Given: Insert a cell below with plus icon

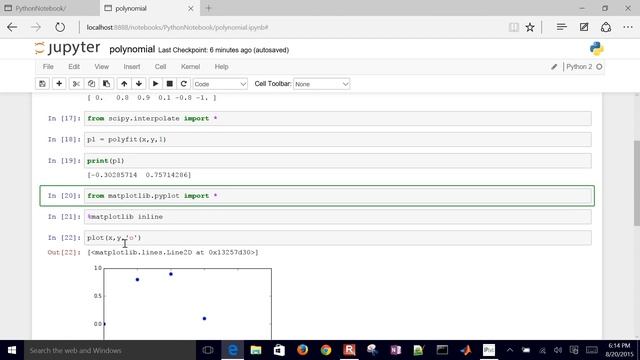Looking at the screenshot, I should point(59,84).
